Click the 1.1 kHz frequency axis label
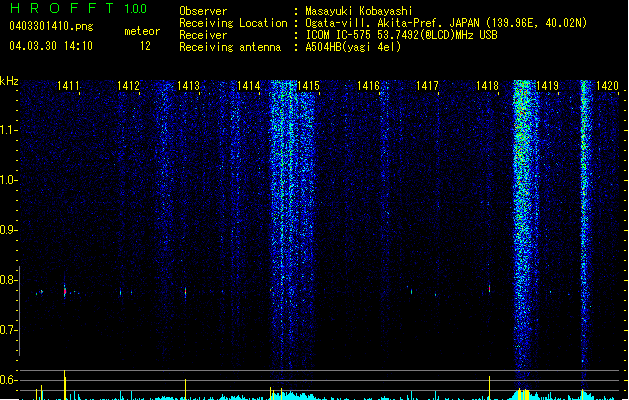 [x=8, y=130]
